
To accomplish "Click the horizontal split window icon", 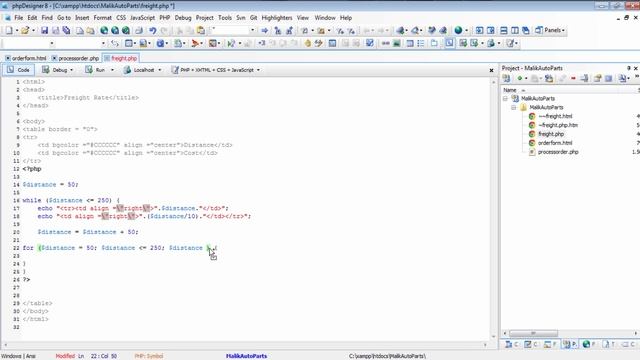I will (504, 30).
